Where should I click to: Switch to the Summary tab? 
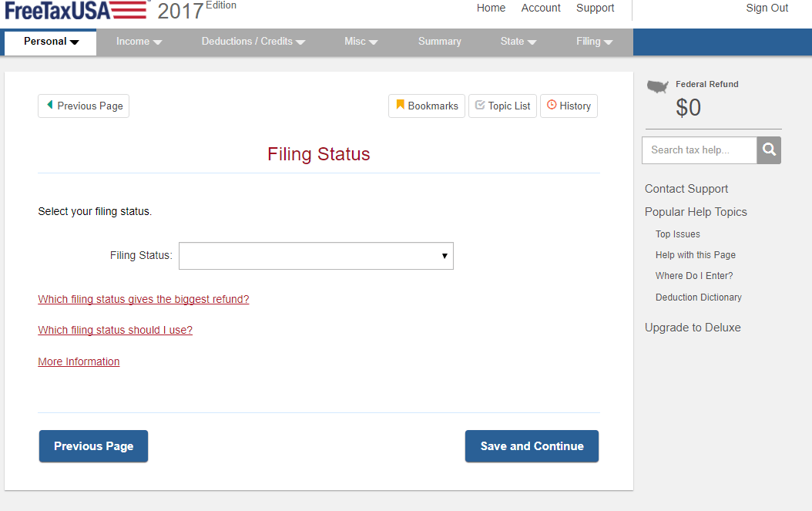(439, 42)
